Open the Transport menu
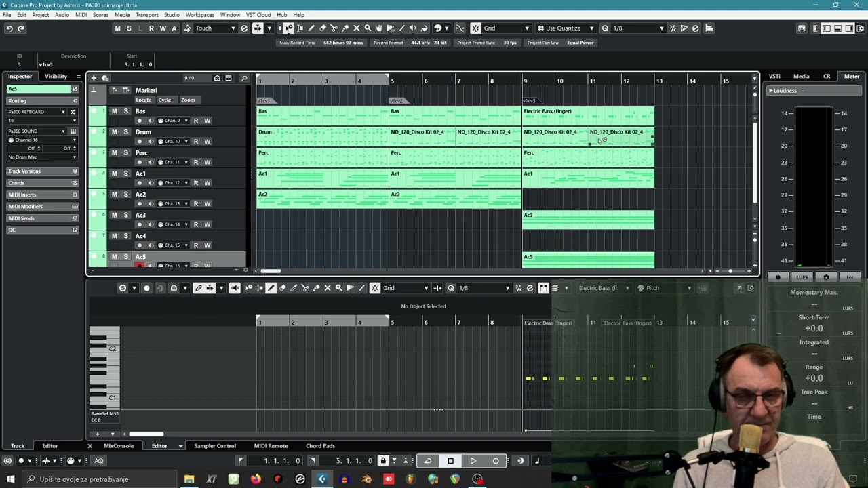This screenshot has width=868, height=488. [146, 15]
